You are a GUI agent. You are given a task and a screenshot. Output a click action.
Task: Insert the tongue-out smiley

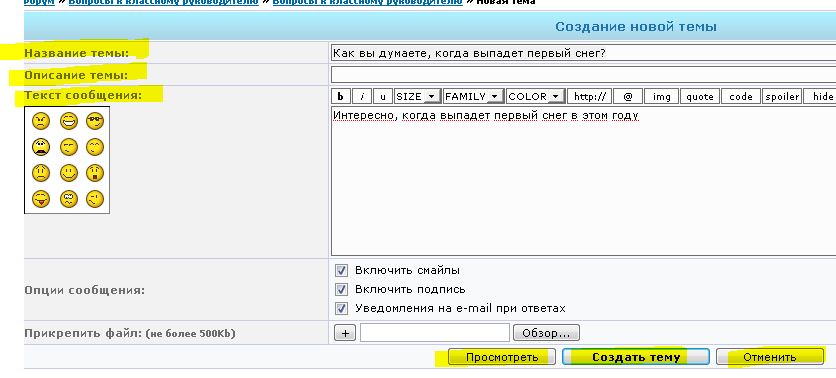click(x=41, y=199)
